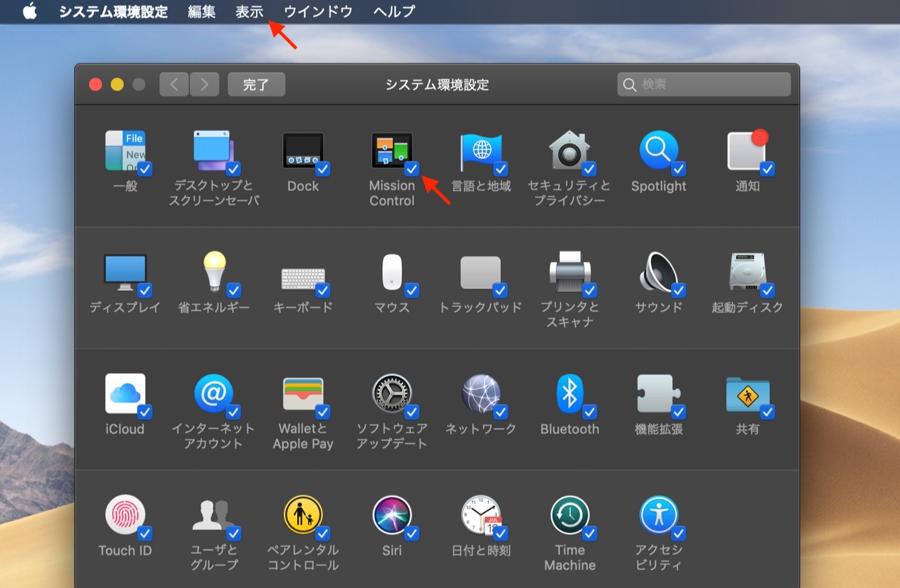Uncheck the Touch ID checkbox
The width and height of the screenshot is (900, 588).
(x=145, y=532)
